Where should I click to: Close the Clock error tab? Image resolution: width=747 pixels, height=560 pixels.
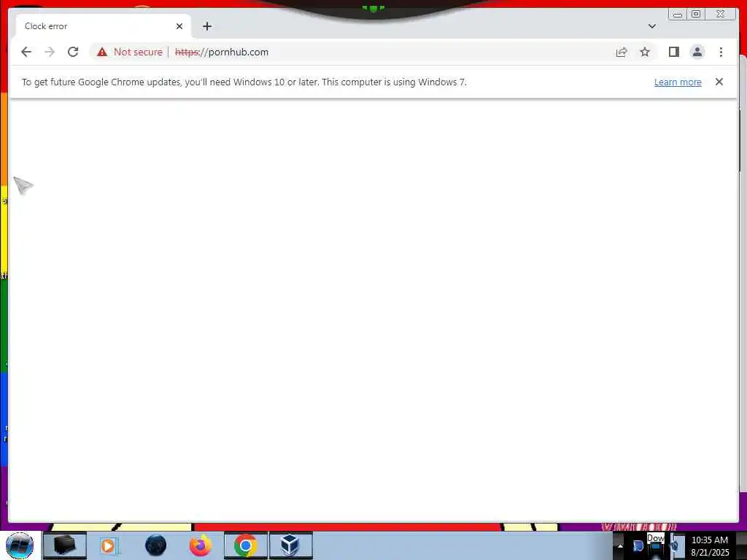coord(179,26)
